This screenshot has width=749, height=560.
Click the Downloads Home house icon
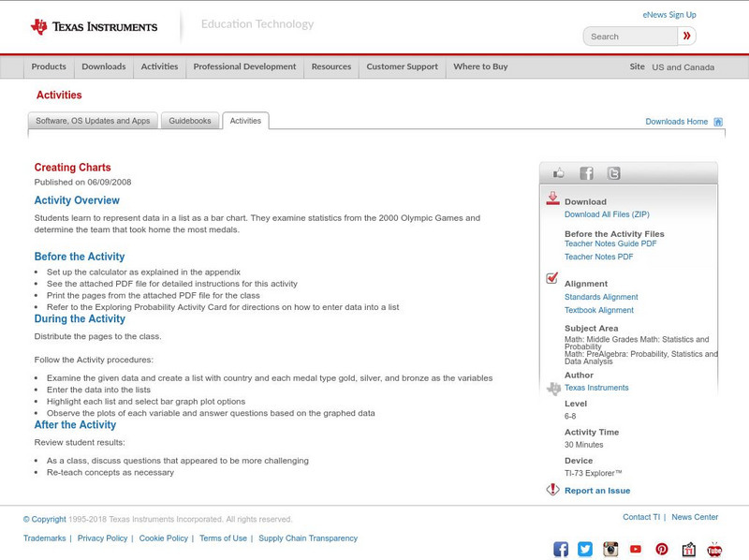(718, 122)
